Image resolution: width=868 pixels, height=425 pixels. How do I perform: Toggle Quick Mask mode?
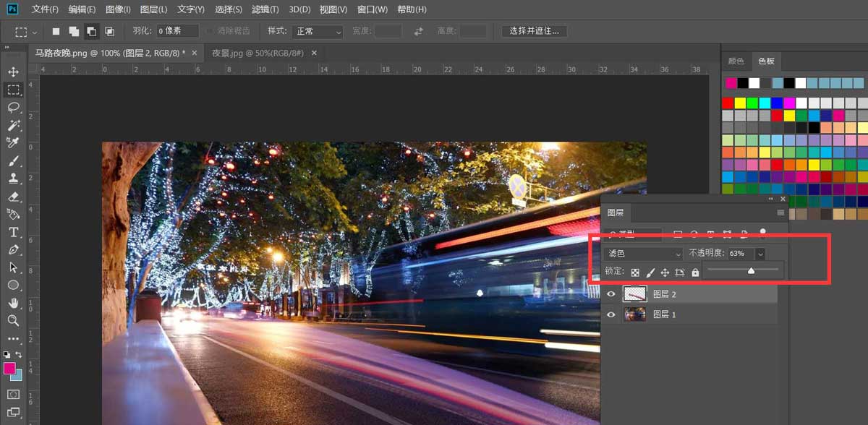(x=13, y=395)
